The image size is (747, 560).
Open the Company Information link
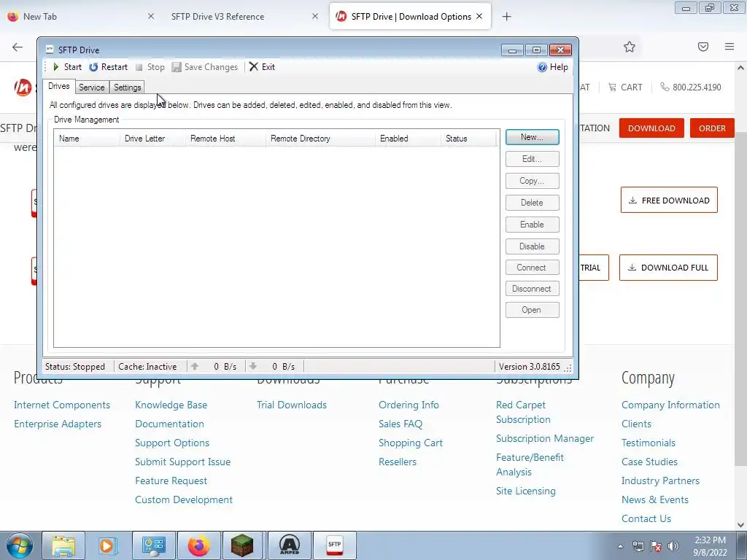[671, 405]
